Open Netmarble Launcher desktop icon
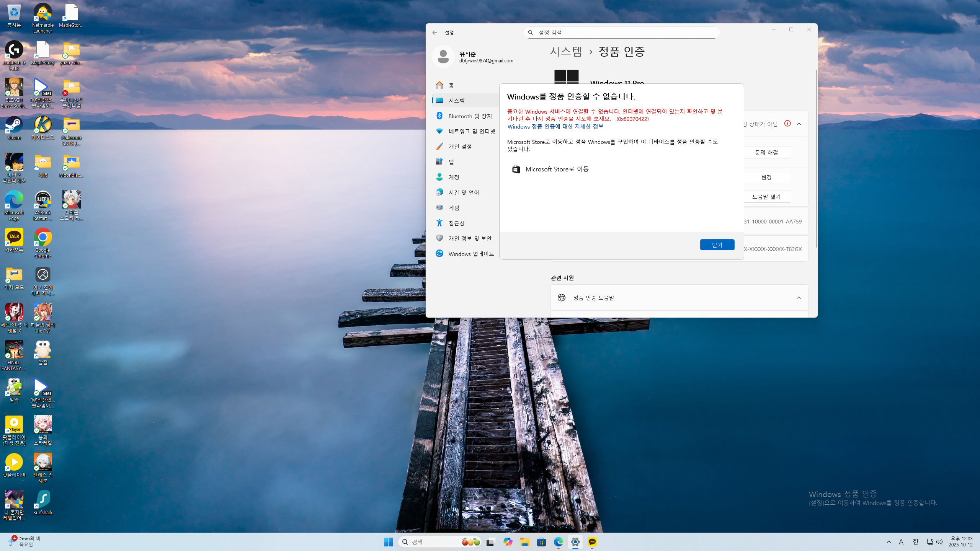 (42, 18)
